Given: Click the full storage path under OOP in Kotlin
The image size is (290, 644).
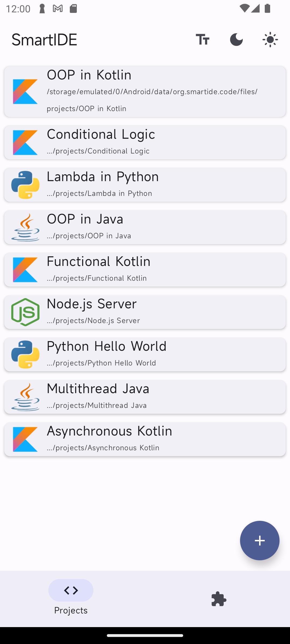Looking at the screenshot, I should coord(152,100).
